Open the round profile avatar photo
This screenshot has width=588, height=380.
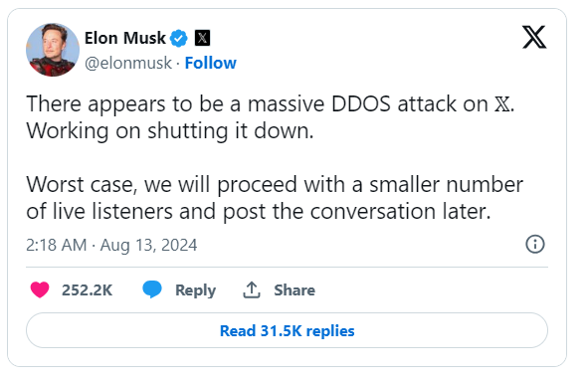[x=53, y=50]
